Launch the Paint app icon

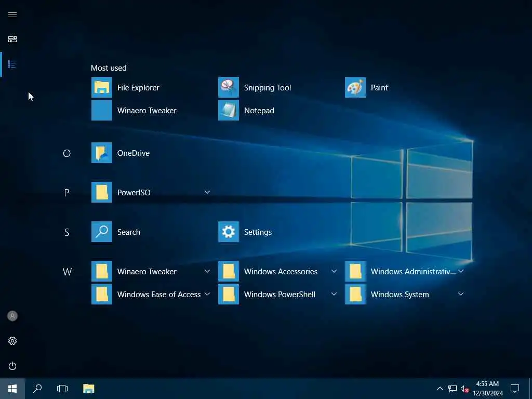[x=355, y=87]
